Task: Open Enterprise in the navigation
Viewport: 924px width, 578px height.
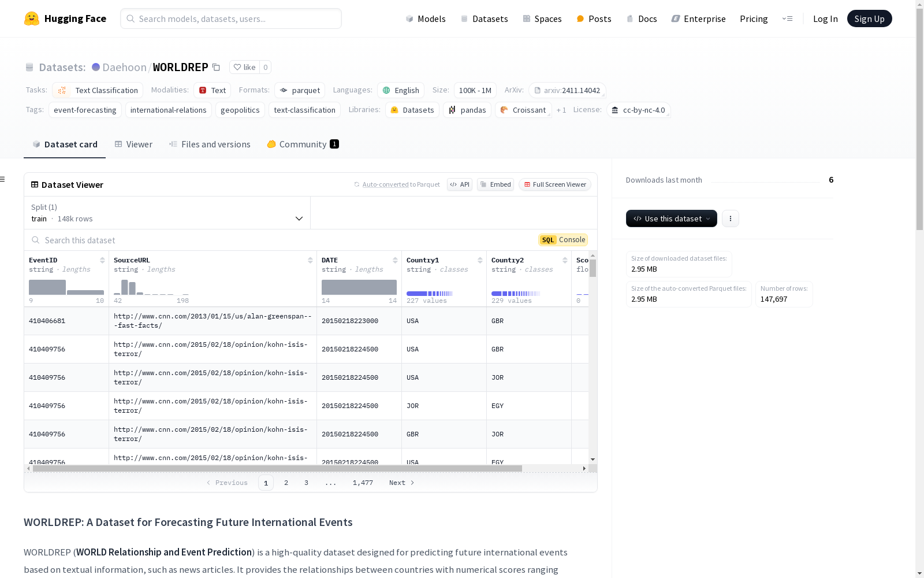Action: tap(698, 18)
